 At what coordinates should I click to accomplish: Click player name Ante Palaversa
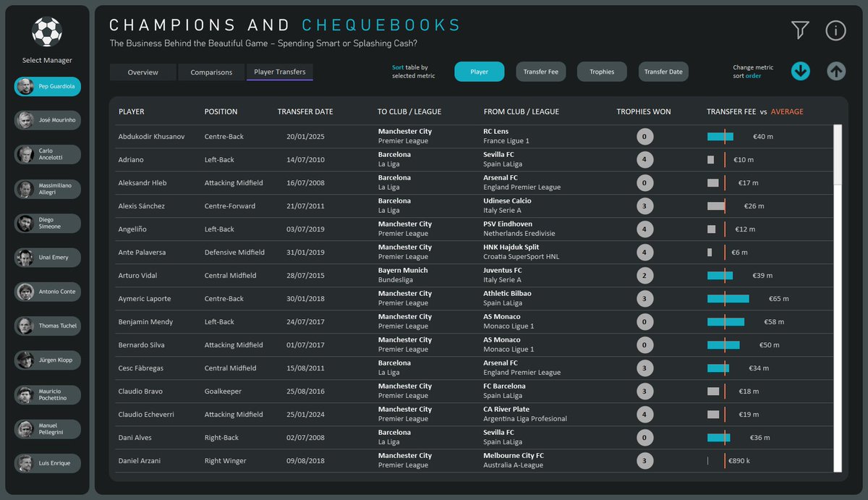click(x=142, y=253)
